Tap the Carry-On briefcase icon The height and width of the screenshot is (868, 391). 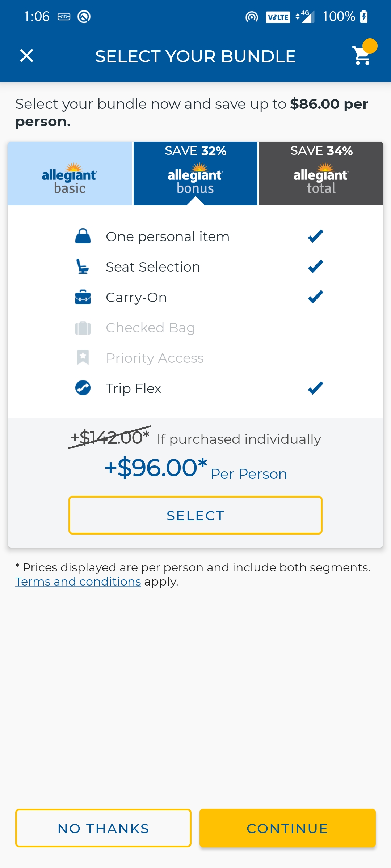point(83,297)
